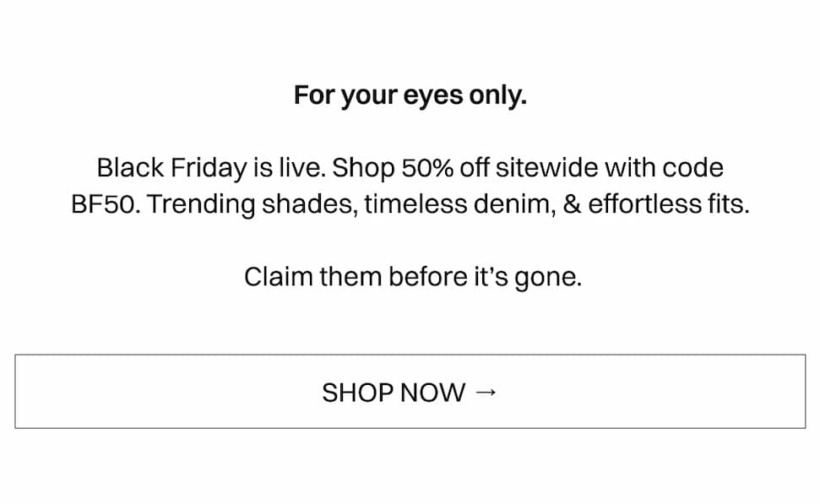Screen dimensions: 820x504
Task: Click the word "Friday" in the paragraph
Action: (209, 168)
